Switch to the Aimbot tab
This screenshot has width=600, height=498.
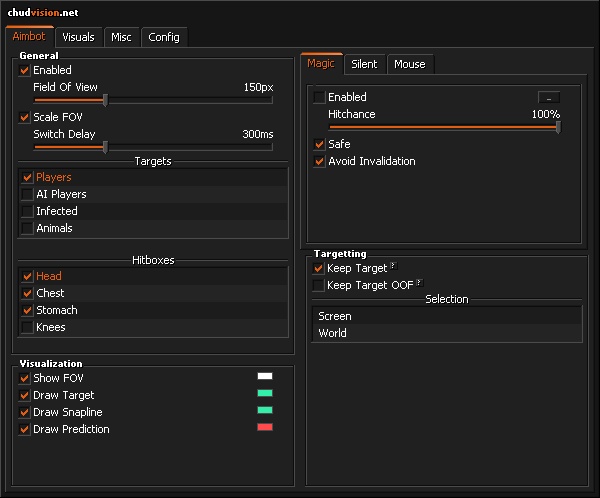29,36
